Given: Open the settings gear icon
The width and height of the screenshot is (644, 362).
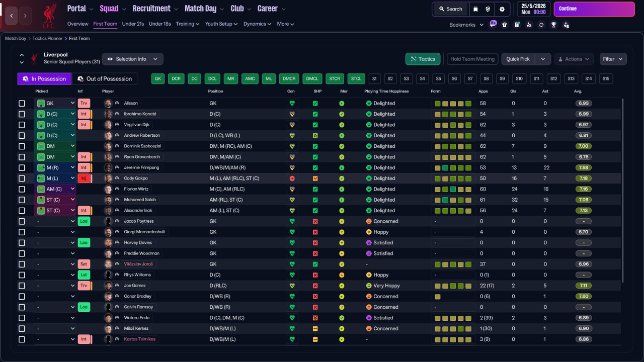Looking at the screenshot, I should (x=502, y=9).
